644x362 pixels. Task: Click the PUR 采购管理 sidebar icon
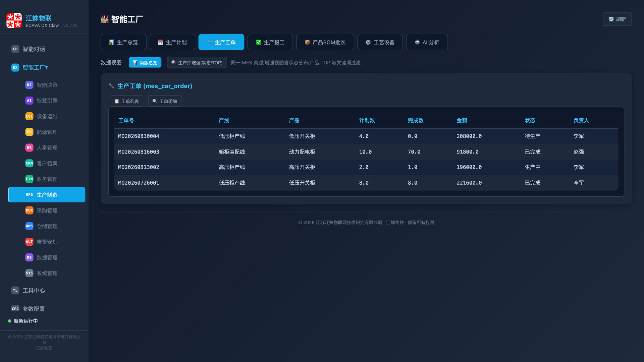[29, 210]
